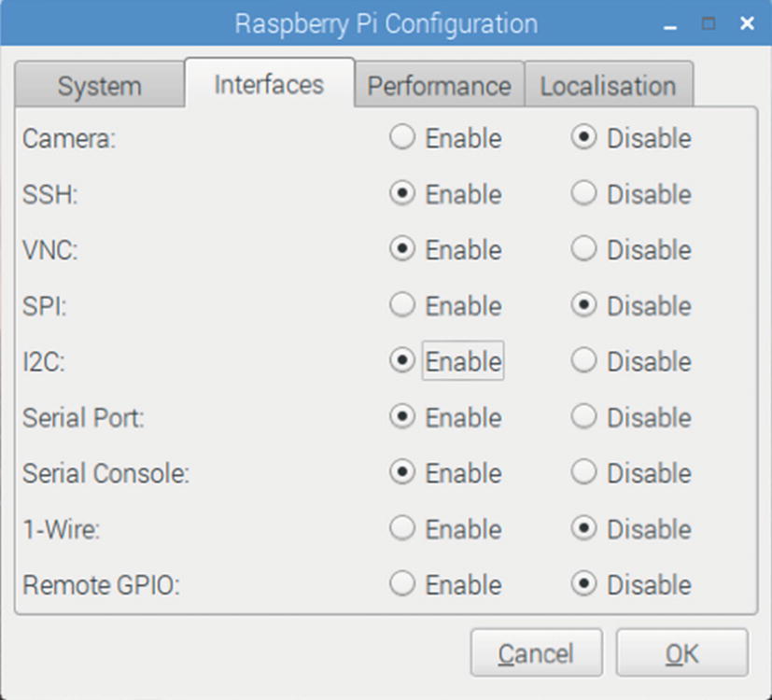This screenshot has height=700, width=772.
Task: Switch to the System tab
Action: [99, 87]
